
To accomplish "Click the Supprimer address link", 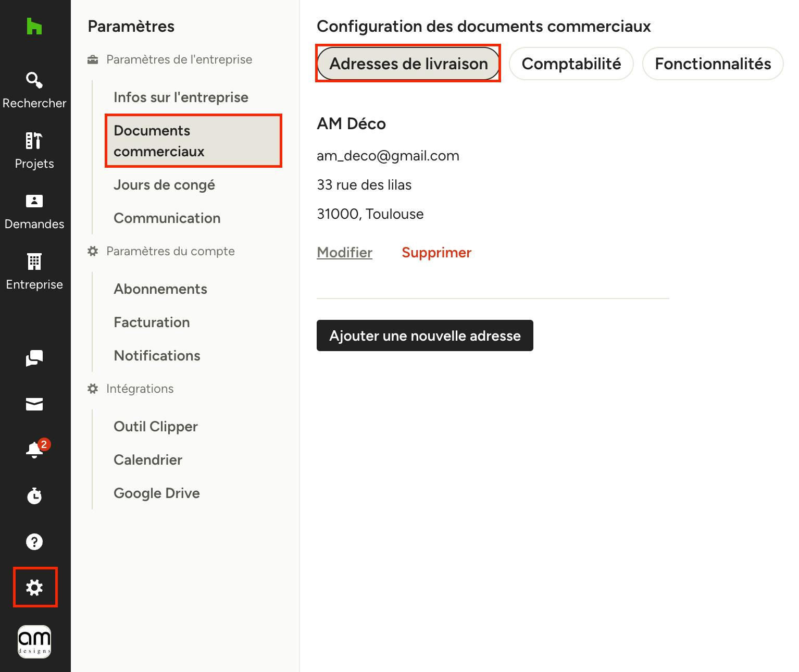I will (436, 253).
